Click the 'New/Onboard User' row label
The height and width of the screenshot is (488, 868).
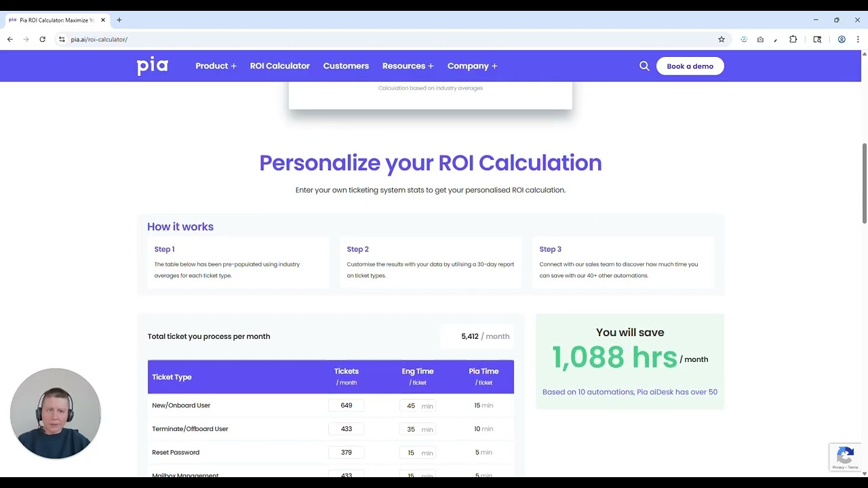coord(181,405)
